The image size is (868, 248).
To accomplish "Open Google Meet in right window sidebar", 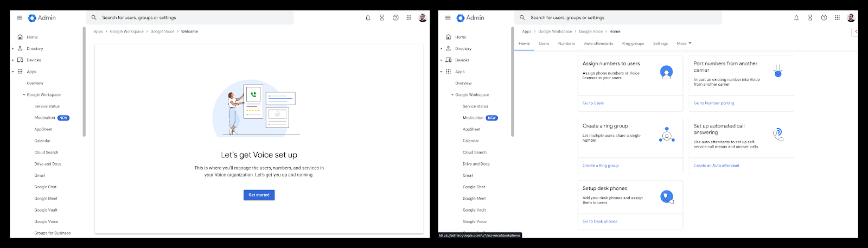I will pyautogui.click(x=474, y=199).
